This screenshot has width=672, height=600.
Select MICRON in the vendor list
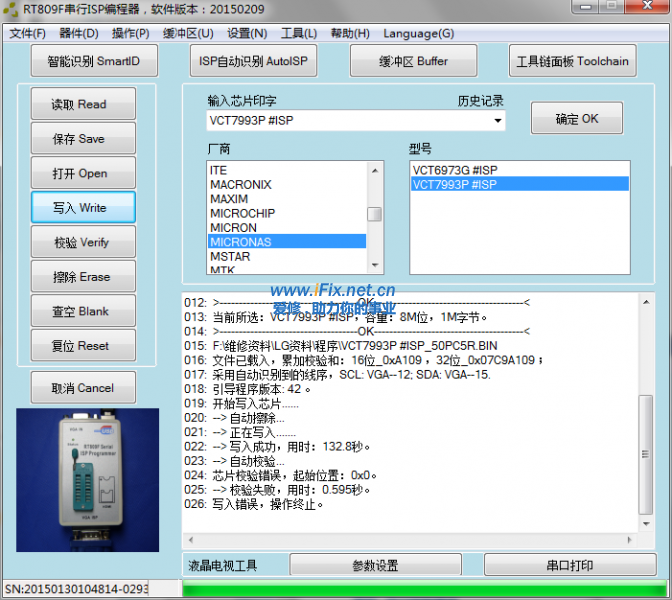point(287,228)
